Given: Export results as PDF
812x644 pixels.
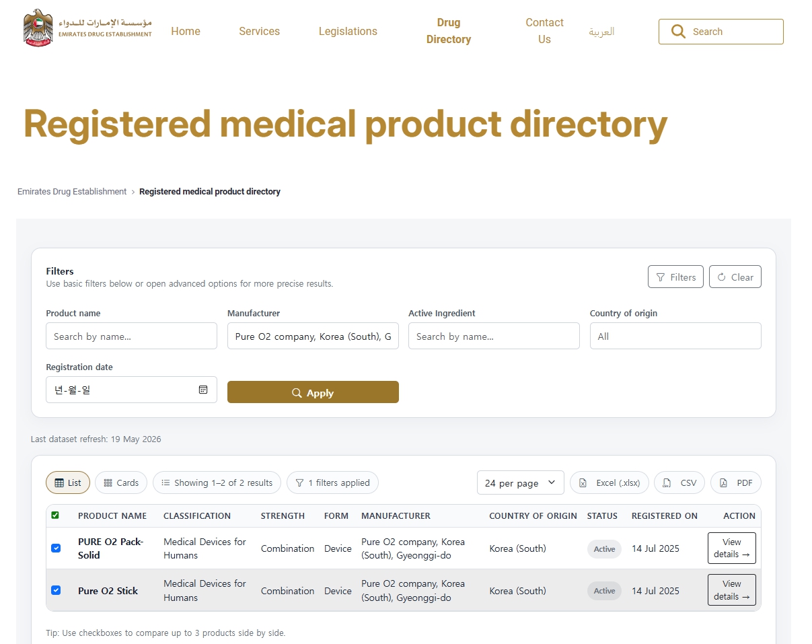Looking at the screenshot, I should (736, 482).
